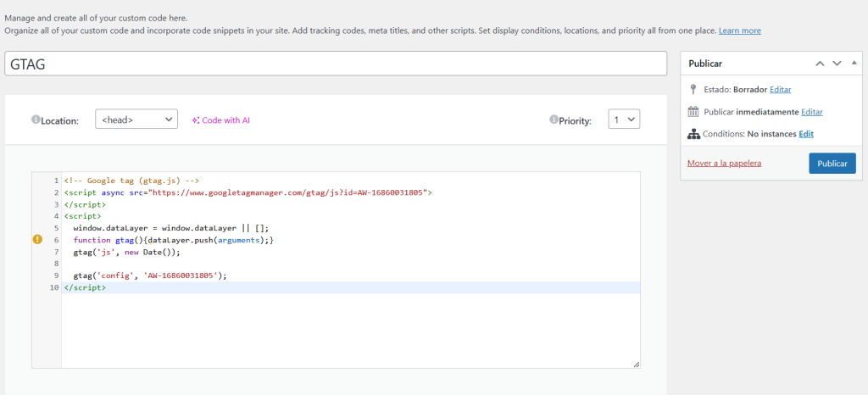868x395 pixels.
Task: Click the Priority info icon
Action: pos(553,120)
